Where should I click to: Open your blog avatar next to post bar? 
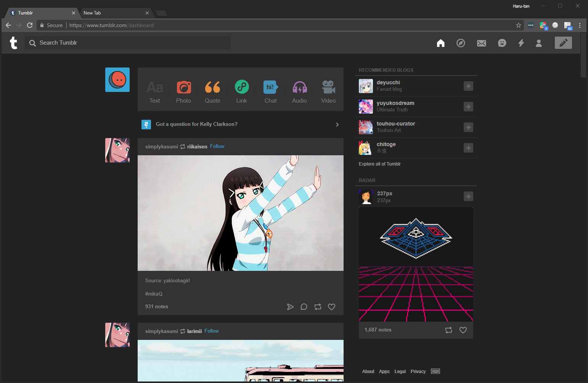[x=117, y=80]
